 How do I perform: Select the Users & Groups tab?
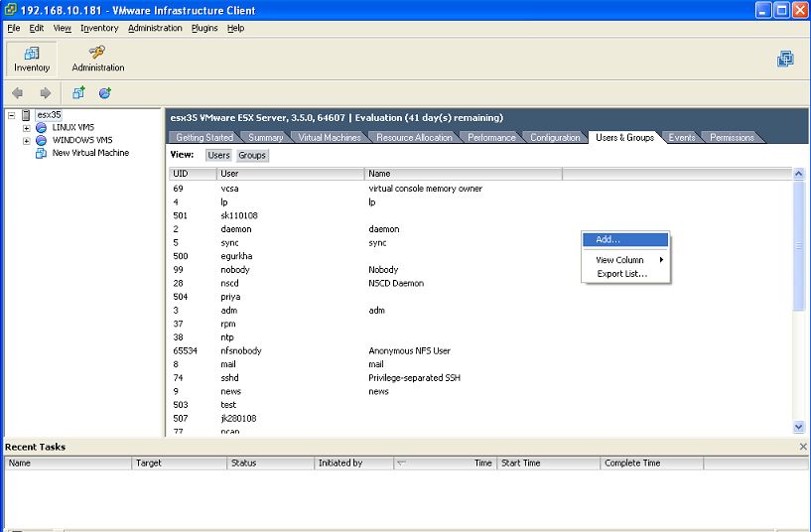(624, 138)
